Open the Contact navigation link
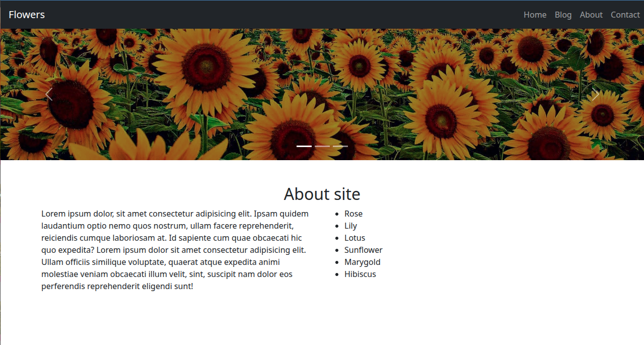 625,15
